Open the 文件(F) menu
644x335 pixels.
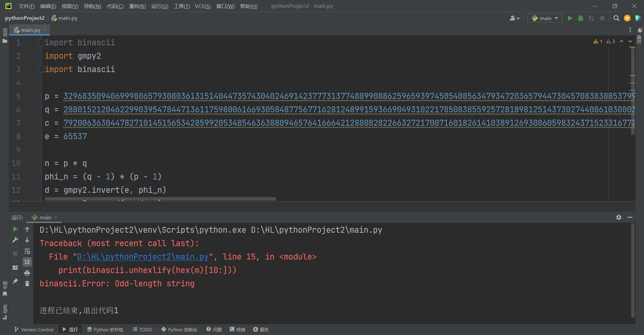pos(26,6)
